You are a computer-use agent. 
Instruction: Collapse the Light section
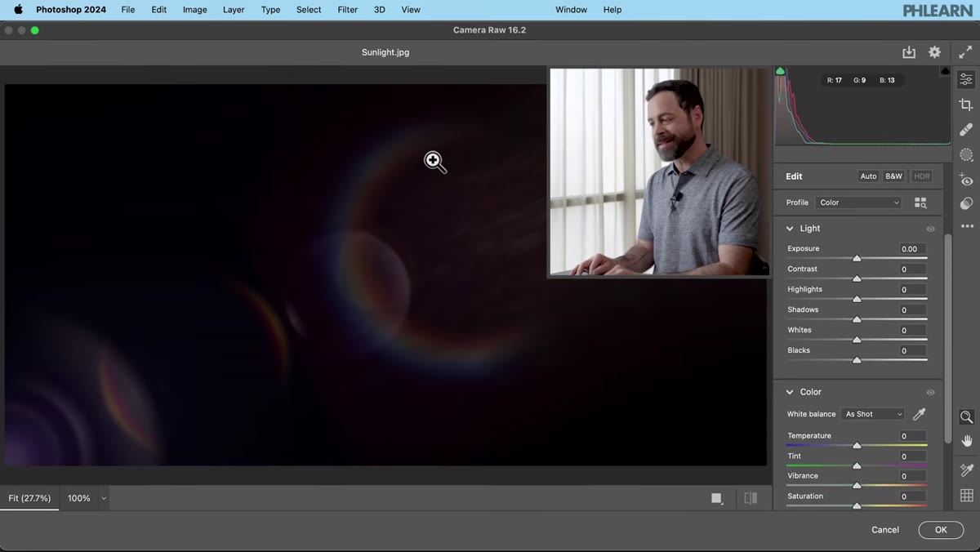(790, 229)
